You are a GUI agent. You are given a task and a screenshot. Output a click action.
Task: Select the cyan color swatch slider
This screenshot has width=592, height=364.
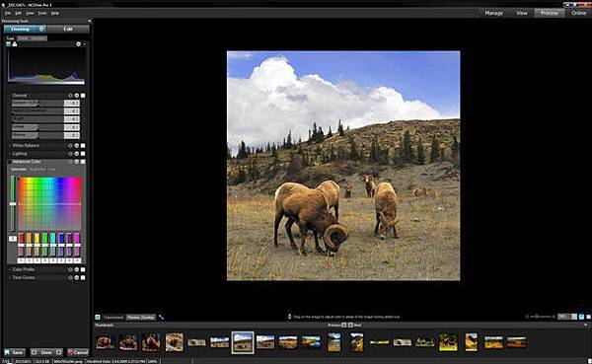(x=53, y=244)
